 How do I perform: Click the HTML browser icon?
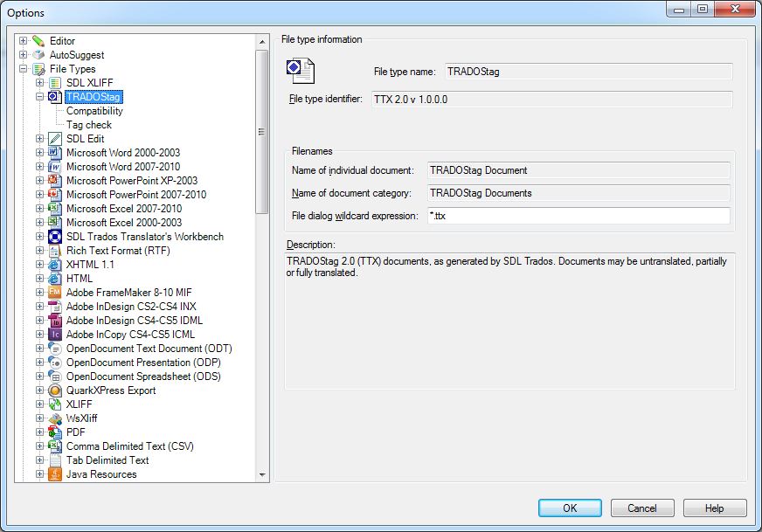click(x=55, y=279)
